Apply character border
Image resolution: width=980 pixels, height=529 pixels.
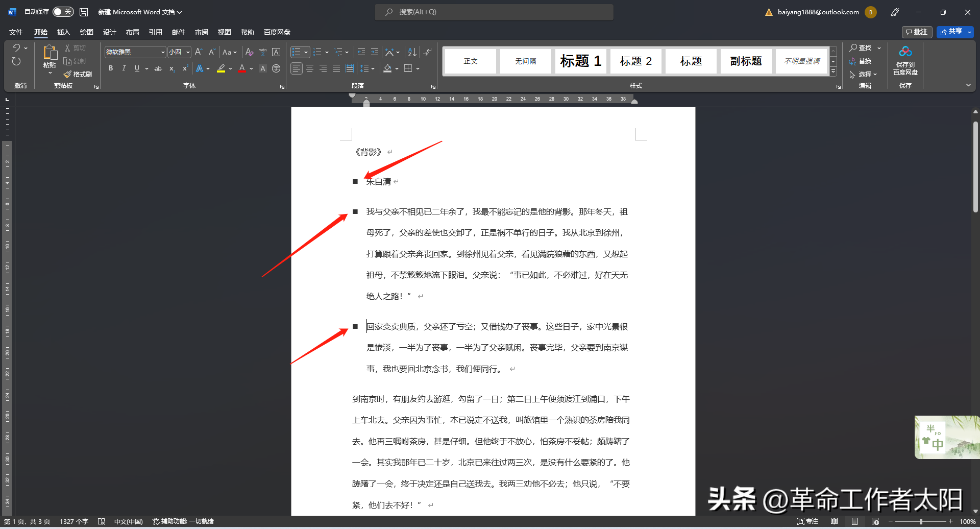pyautogui.click(x=276, y=52)
